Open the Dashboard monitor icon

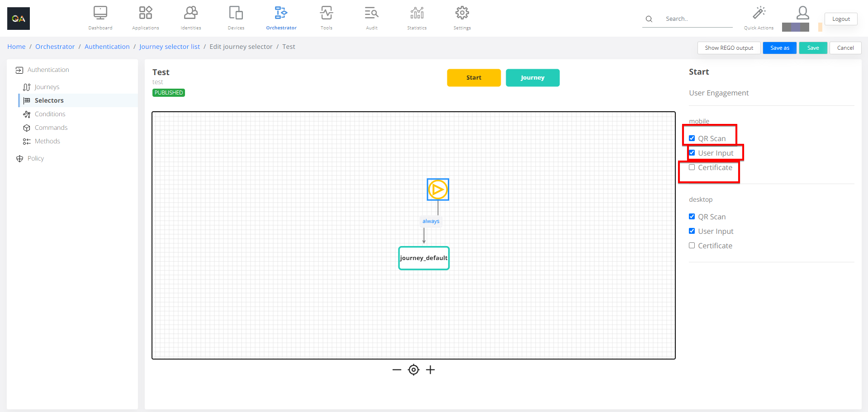[100, 13]
